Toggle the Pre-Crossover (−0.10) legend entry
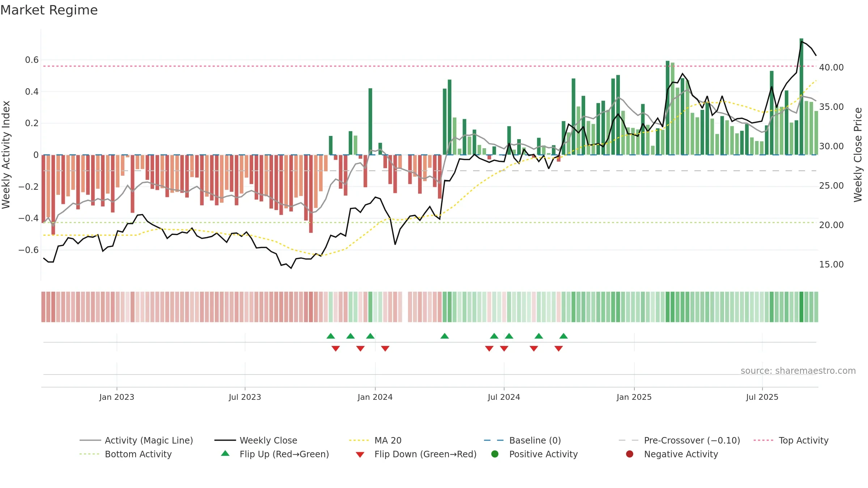868x488 pixels. click(679, 440)
